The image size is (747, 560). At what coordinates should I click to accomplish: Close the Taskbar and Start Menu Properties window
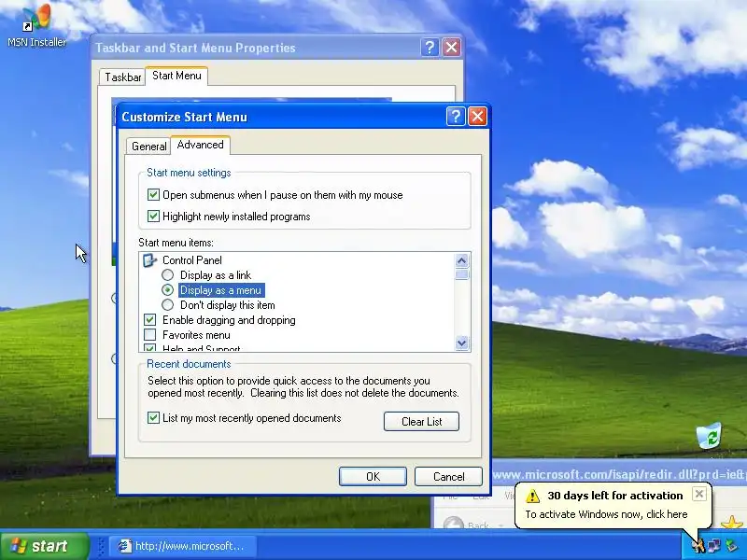pos(452,48)
